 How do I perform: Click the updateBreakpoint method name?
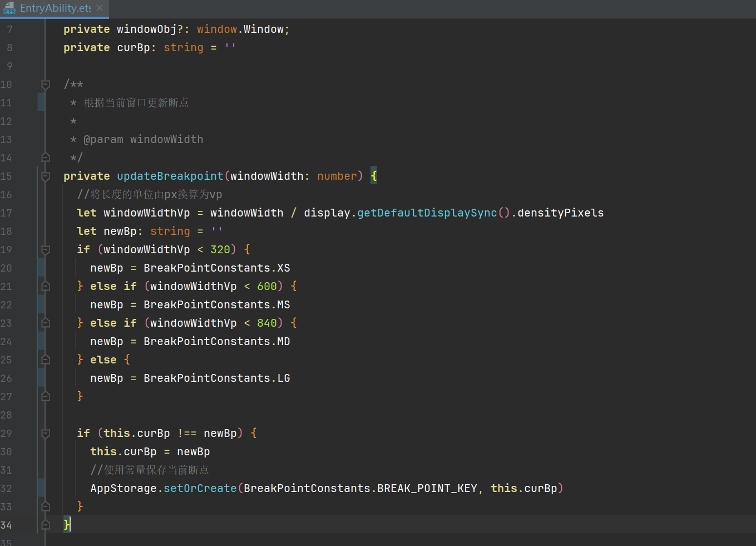[170, 176]
